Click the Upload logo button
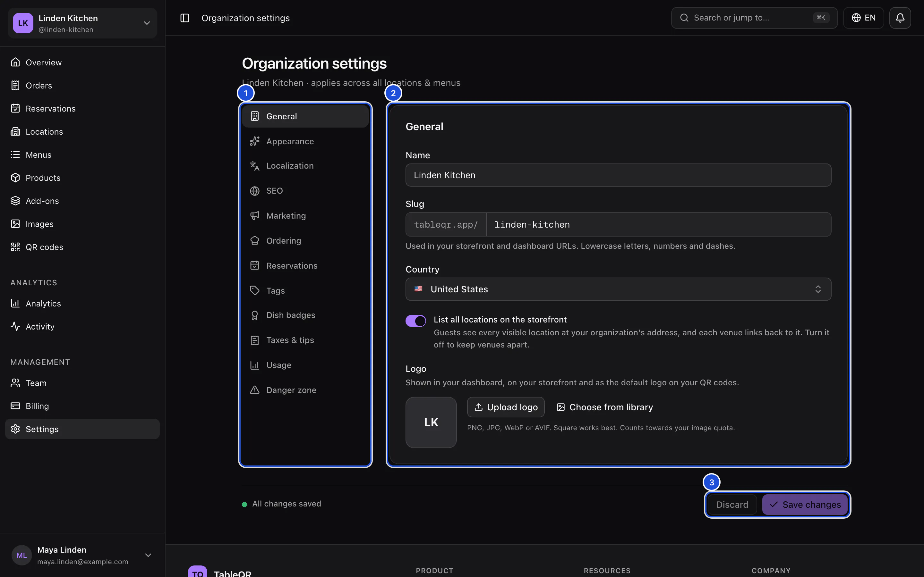The image size is (924, 577). point(506,407)
